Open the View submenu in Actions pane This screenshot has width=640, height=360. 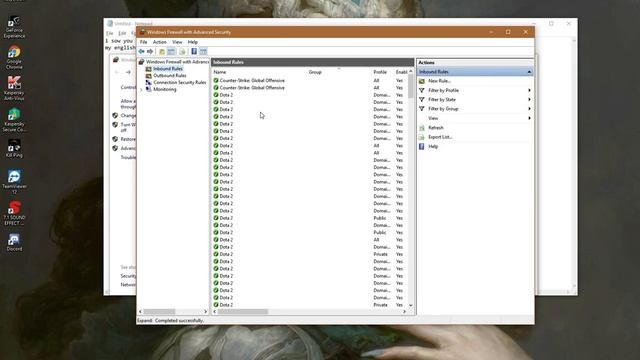[x=475, y=118]
